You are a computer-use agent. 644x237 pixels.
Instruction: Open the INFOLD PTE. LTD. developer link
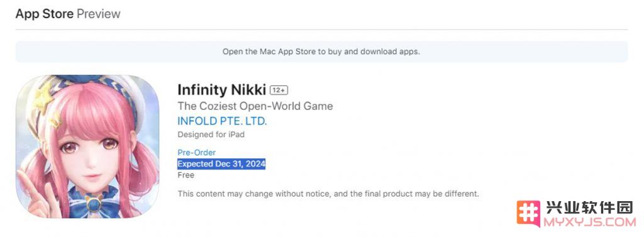tap(222, 121)
